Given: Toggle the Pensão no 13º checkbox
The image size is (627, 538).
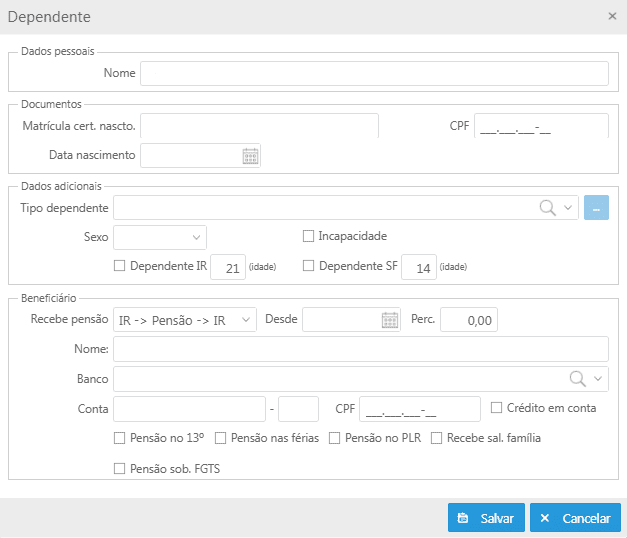Looking at the screenshot, I should click(x=120, y=438).
